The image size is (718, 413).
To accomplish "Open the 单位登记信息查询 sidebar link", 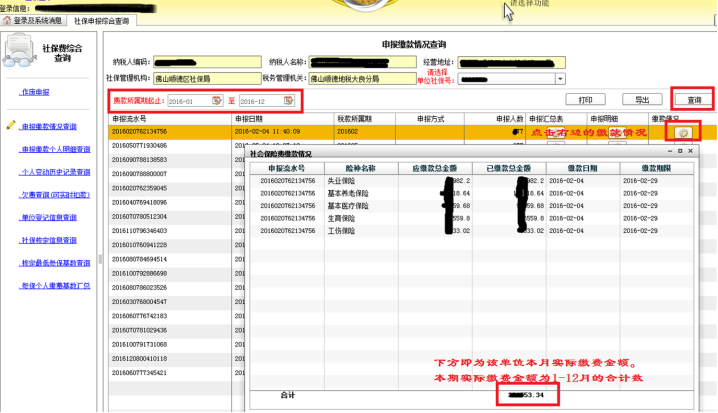I will click(x=55, y=217).
